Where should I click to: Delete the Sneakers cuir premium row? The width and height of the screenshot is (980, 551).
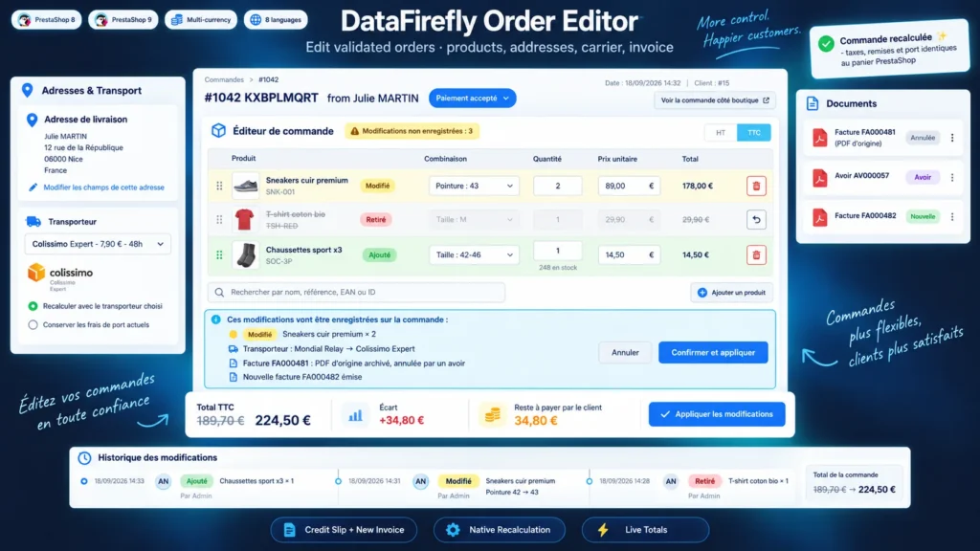[756, 186]
